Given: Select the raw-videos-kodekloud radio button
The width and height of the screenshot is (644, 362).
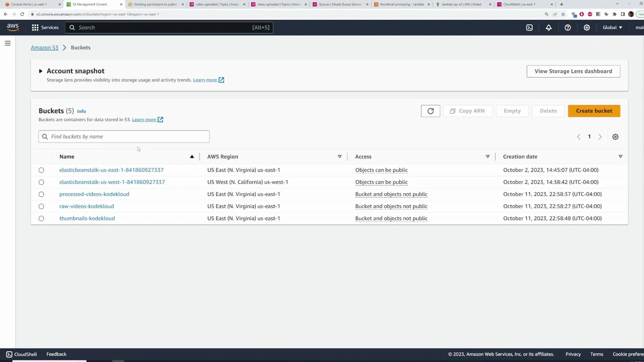Looking at the screenshot, I should (x=41, y=206).
